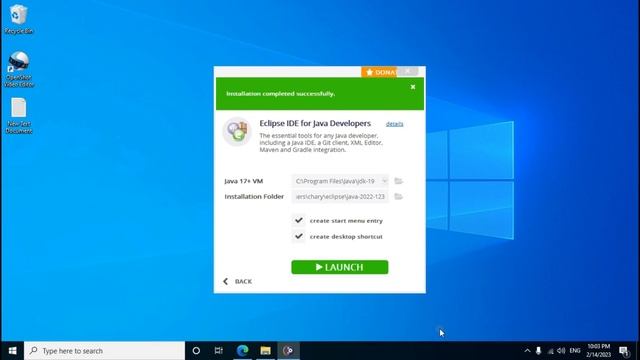Open Microsoft Edge from the taskbar
Viewport: 640px width, 360px height.
pos(242,351)
